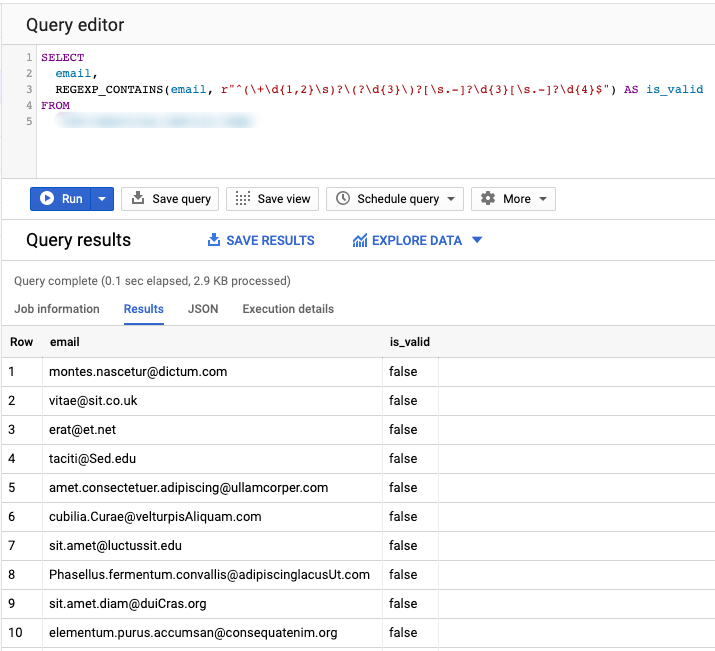This screenshot has height=651, width=715.
Task: Click the is_valid column header
Action: click(409, 342)
